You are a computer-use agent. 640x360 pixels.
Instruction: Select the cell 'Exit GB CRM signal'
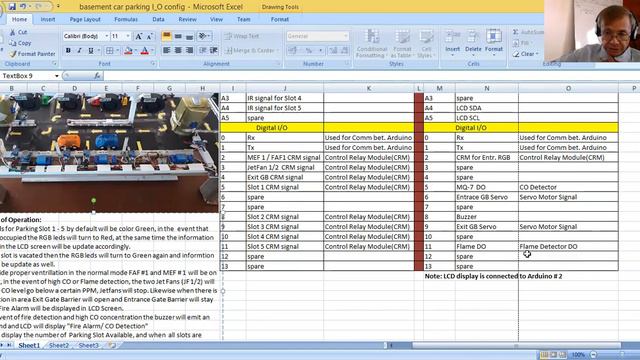pyautogui.click(x=285, y=177)
